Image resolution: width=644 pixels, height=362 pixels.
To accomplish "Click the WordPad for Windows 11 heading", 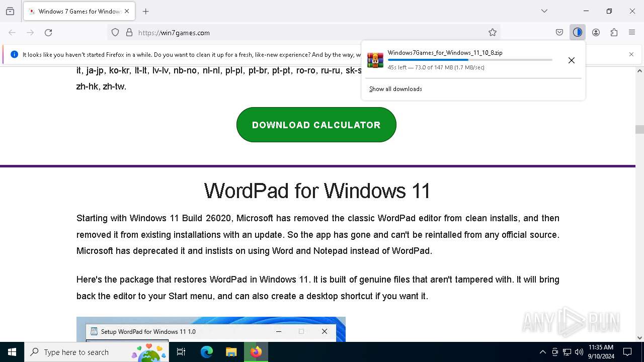I will tap(317, 191).
